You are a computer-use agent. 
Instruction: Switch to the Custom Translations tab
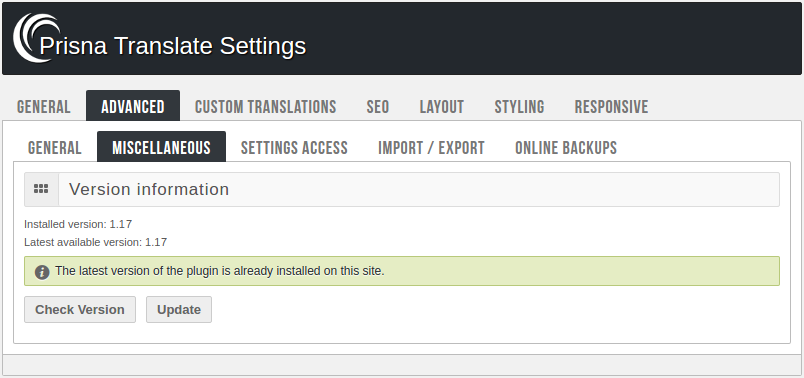[x=266, y=107]
